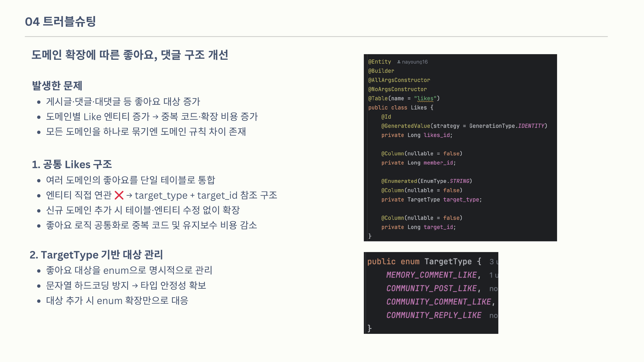The width and height of the screenshot is (644, 362).
Task: Click bullet '여러 도메인의 좋아요를 단일 테이블로 통합'
Action: coord(131,180)
